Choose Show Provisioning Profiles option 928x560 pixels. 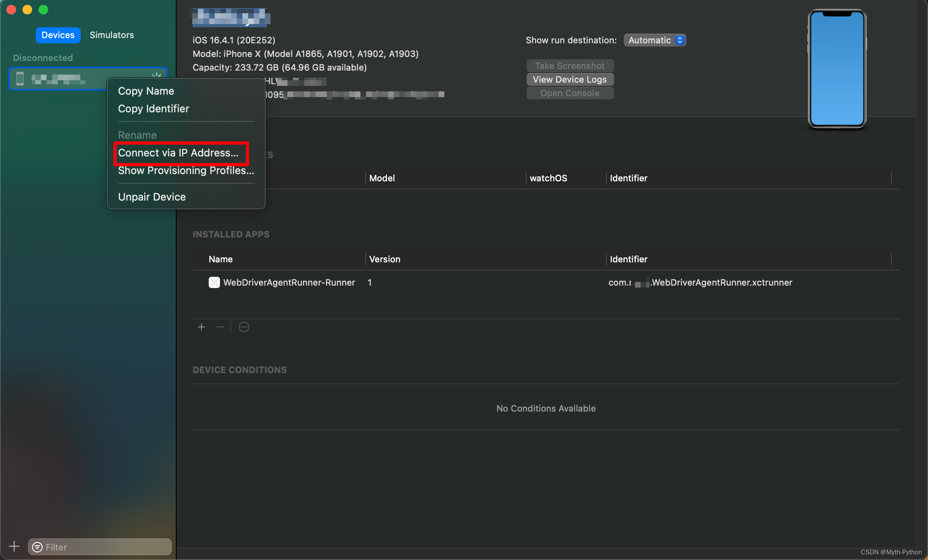point(186,170)
